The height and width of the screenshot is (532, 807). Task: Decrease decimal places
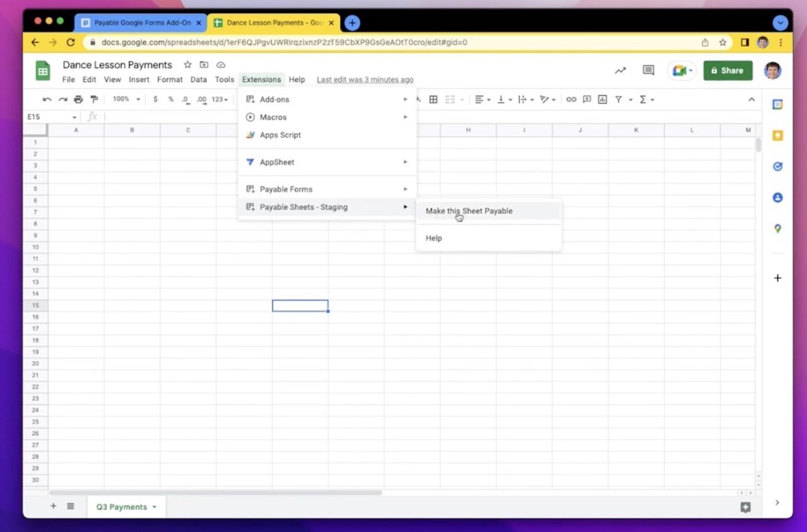click(x=186, y=99)
